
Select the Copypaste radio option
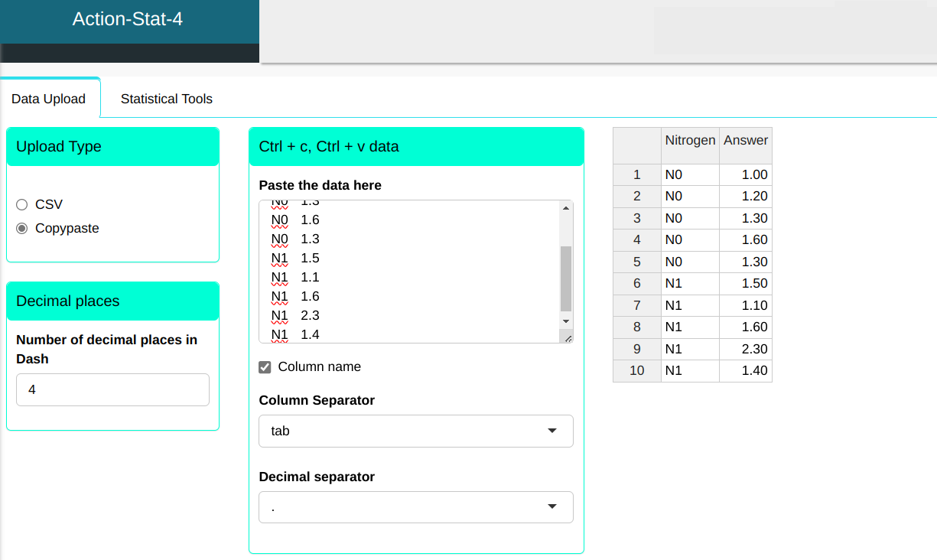point(22,228)
